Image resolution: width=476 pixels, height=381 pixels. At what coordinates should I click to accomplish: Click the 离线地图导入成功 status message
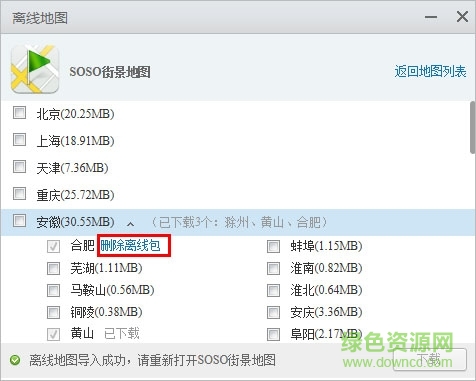(152, 360)
